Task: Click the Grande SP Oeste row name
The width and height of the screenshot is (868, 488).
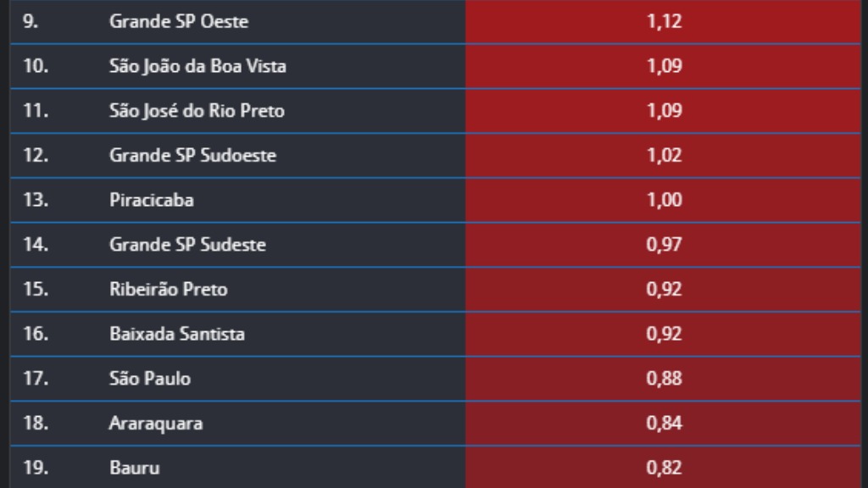Action: click(x=178, y=22)
